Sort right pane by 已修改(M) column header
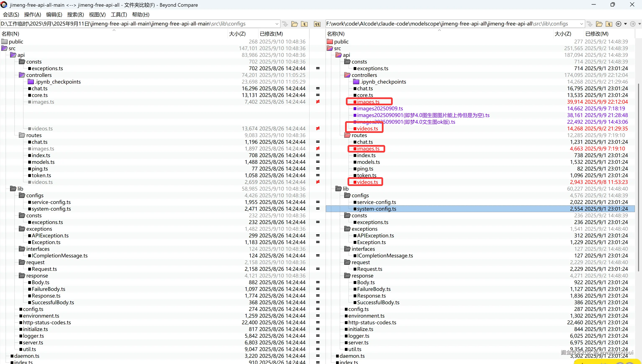 click(609, 34)
